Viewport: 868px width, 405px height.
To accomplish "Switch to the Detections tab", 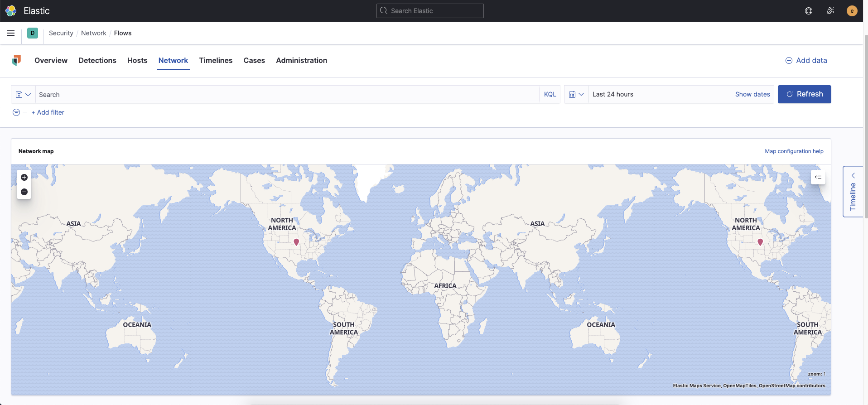I will pyautogui.click(x=97, y=60).
